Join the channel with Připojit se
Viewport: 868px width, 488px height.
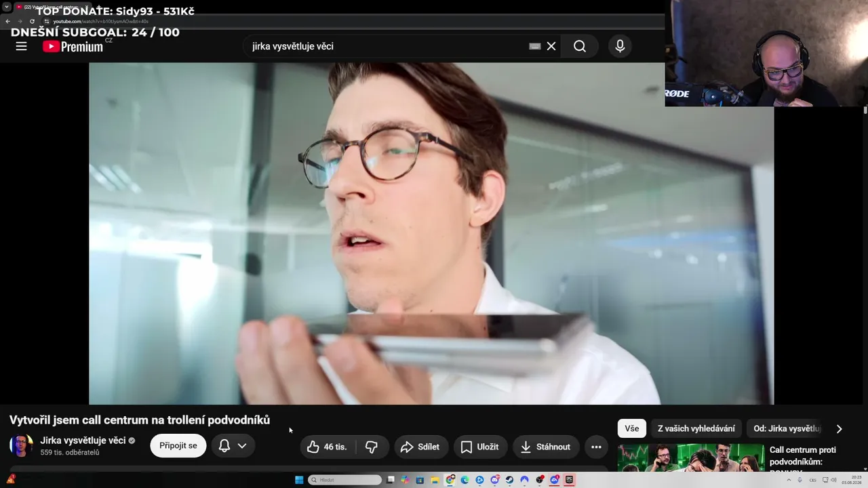tap(178, 445)
